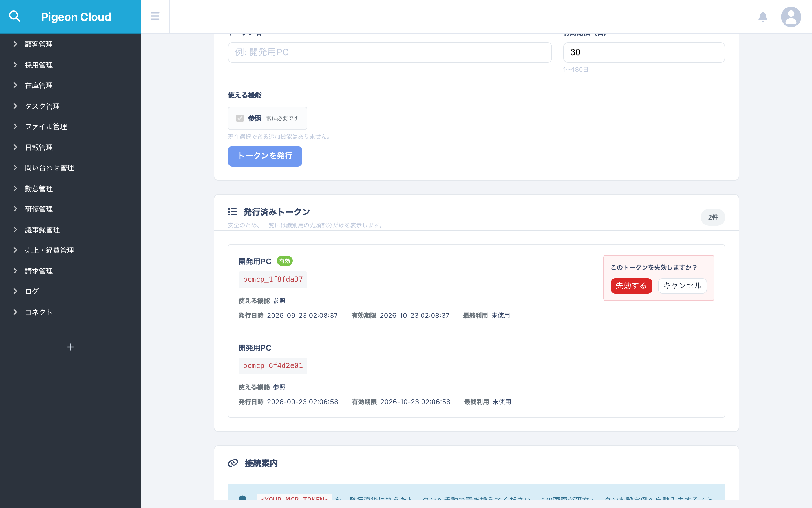Image resolution: width=812 pixels, height=508 pixels.
Task: Click キャンセル button
Action: coord(683,286)
